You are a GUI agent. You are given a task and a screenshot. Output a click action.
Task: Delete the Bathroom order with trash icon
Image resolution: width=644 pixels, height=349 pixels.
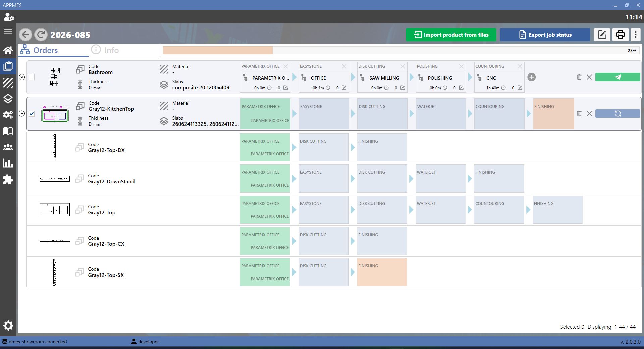coord(579,77)
